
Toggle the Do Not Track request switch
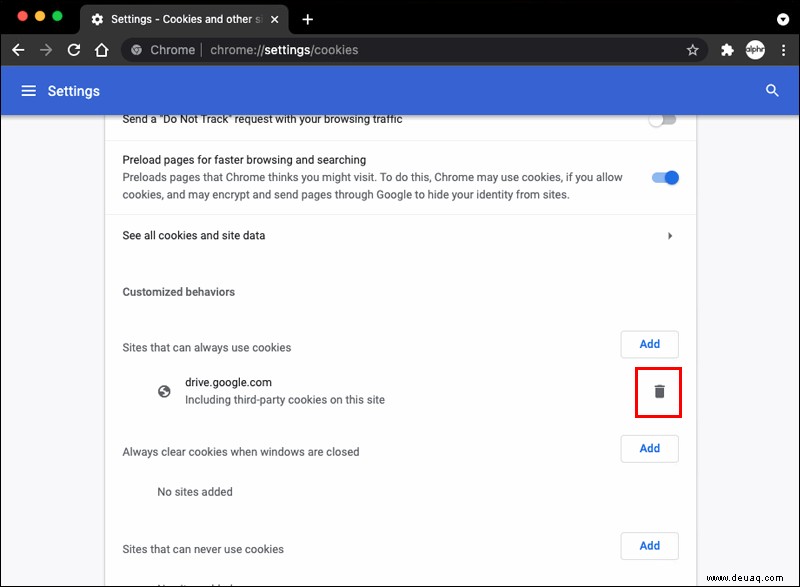click(x=663, y=120)
